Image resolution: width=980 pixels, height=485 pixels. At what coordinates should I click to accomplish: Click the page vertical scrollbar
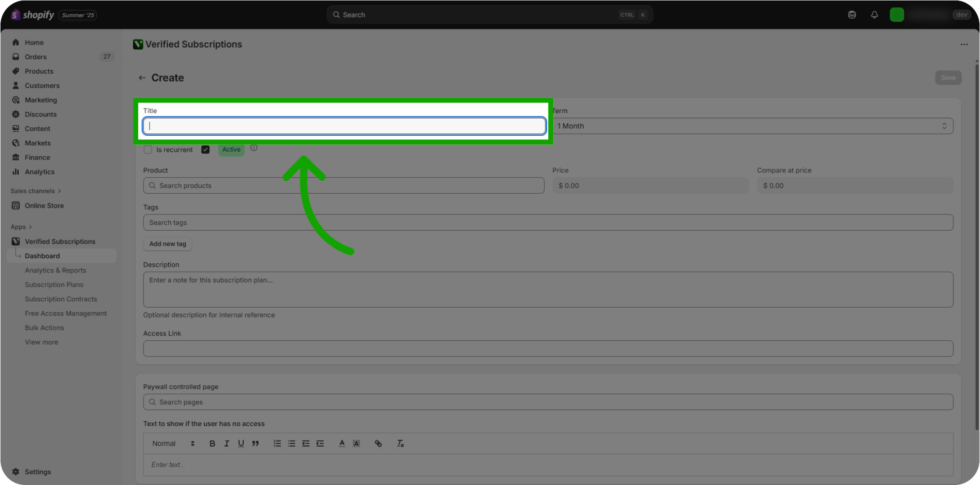pyautogui.click(x=977, y=247)
